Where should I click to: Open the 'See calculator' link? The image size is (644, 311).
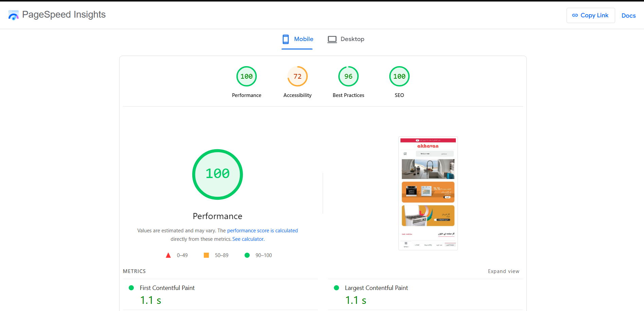(248, 239)
